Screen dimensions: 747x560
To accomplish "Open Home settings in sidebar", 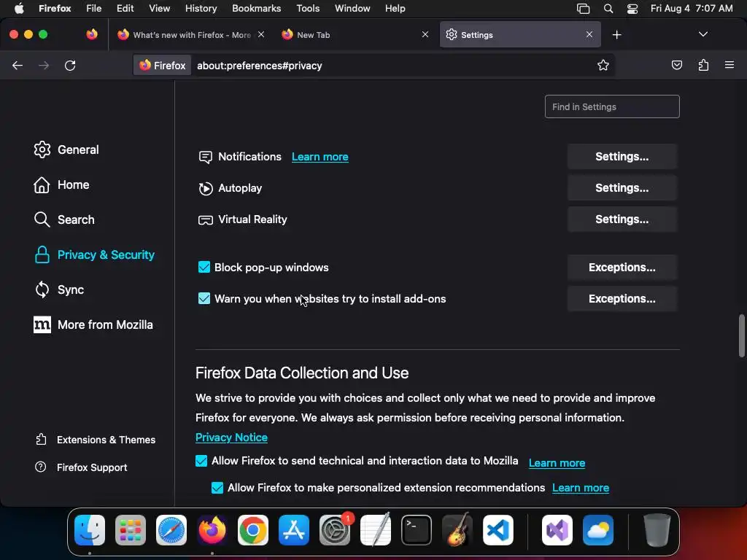I will click(61, 184).
